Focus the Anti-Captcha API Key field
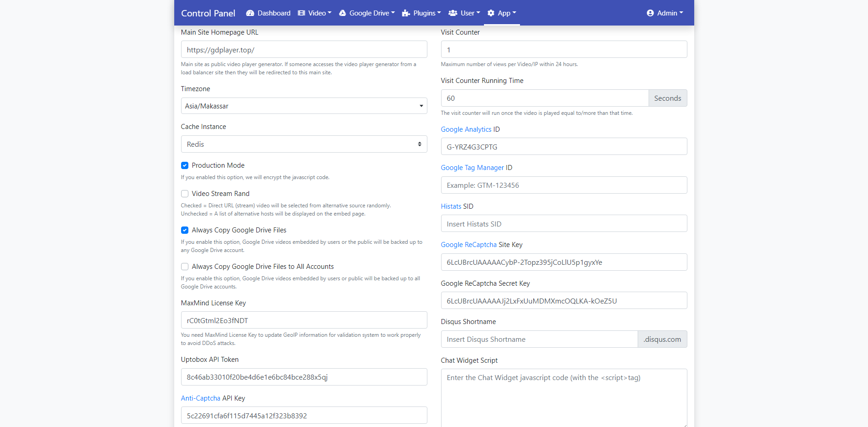The width and height of the screenshot is (868, 427). (304, 415)
